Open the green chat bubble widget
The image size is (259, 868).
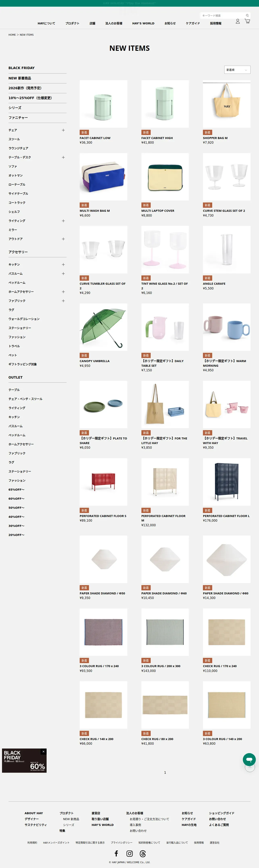(x=249, y=760)
